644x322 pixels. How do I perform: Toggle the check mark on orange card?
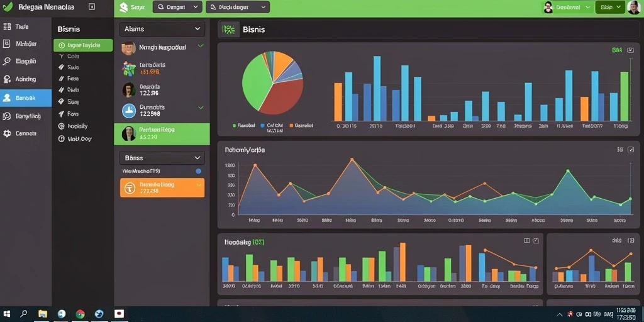[199, 185]
